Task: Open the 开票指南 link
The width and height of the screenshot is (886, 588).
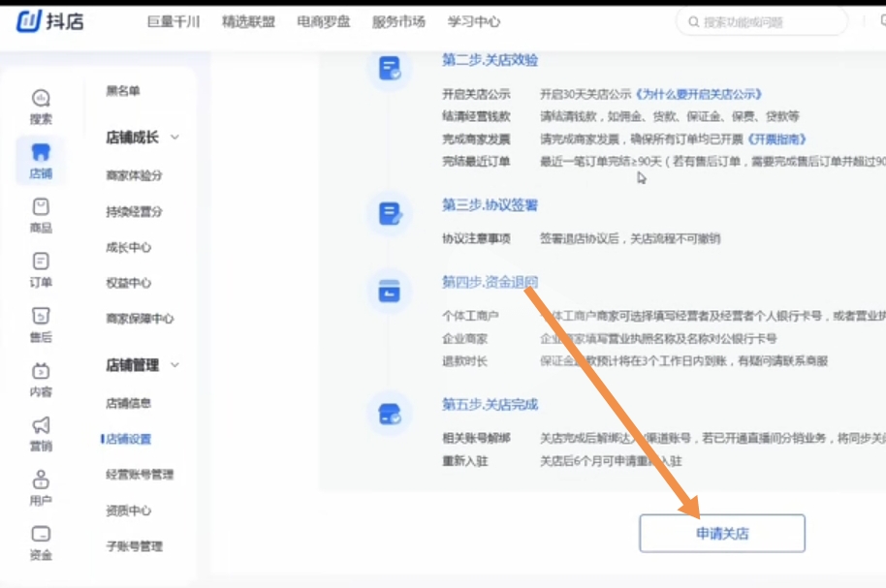Action: [776, 139]
